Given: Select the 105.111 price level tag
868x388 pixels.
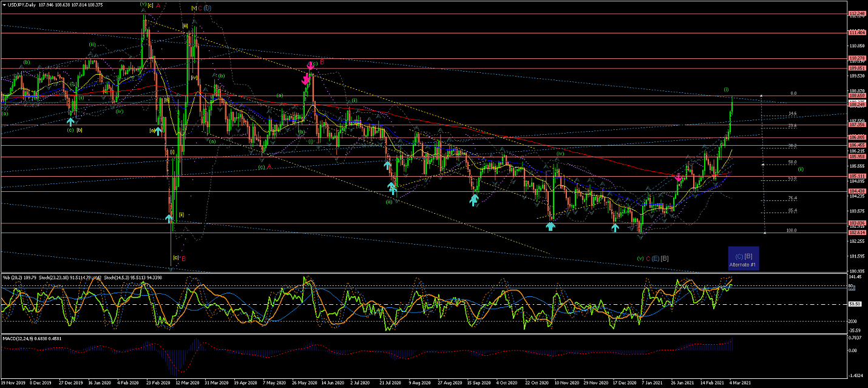Looking at the screenshot, I should click(x=856, y=176).
